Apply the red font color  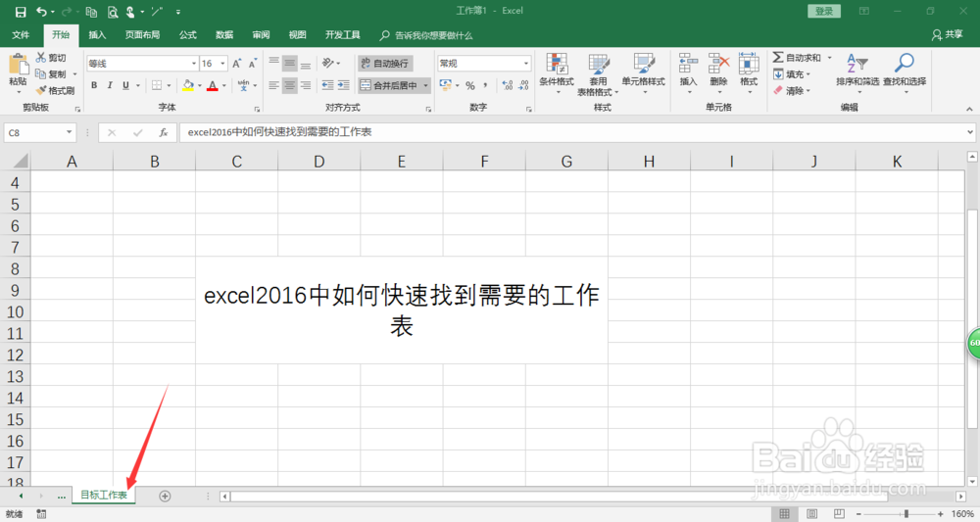(213, 85)
